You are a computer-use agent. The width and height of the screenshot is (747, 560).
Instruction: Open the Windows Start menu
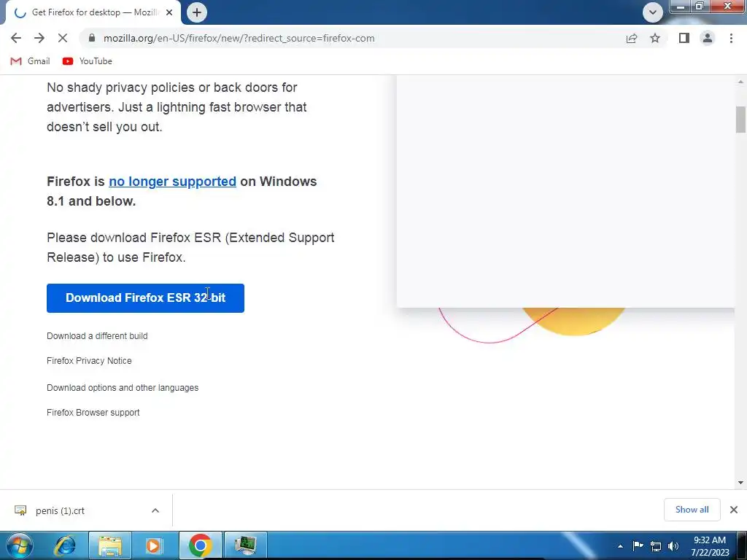pyautogui.click(x=20, y=545)
